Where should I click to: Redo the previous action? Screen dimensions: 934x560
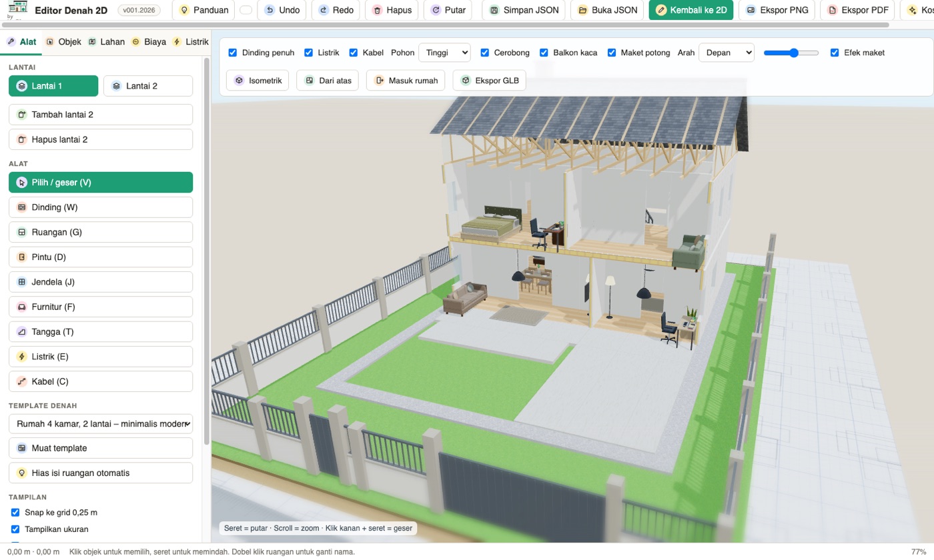coord(336,10)
